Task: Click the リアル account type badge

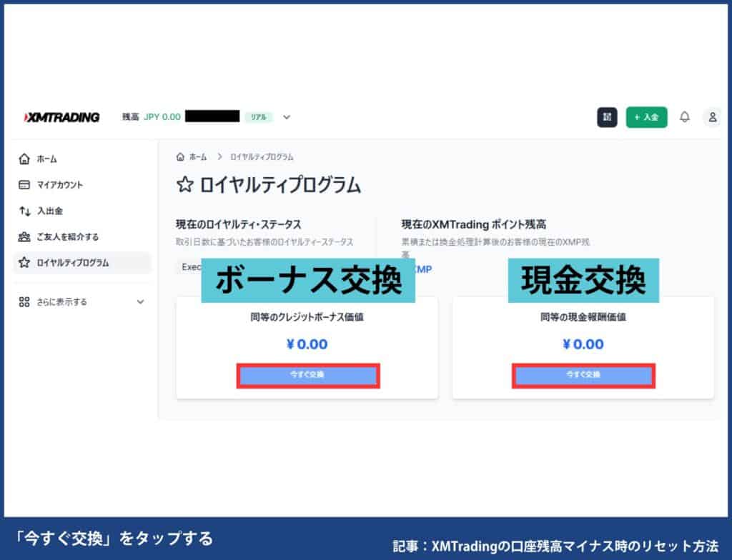Action: pyautogui.click(x=259, y=117)
